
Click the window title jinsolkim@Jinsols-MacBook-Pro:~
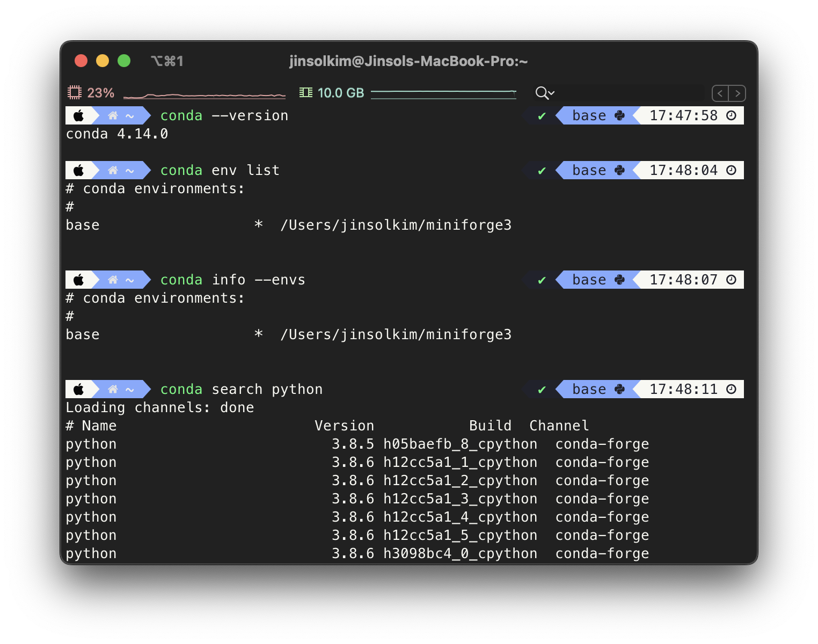[408, 61]
